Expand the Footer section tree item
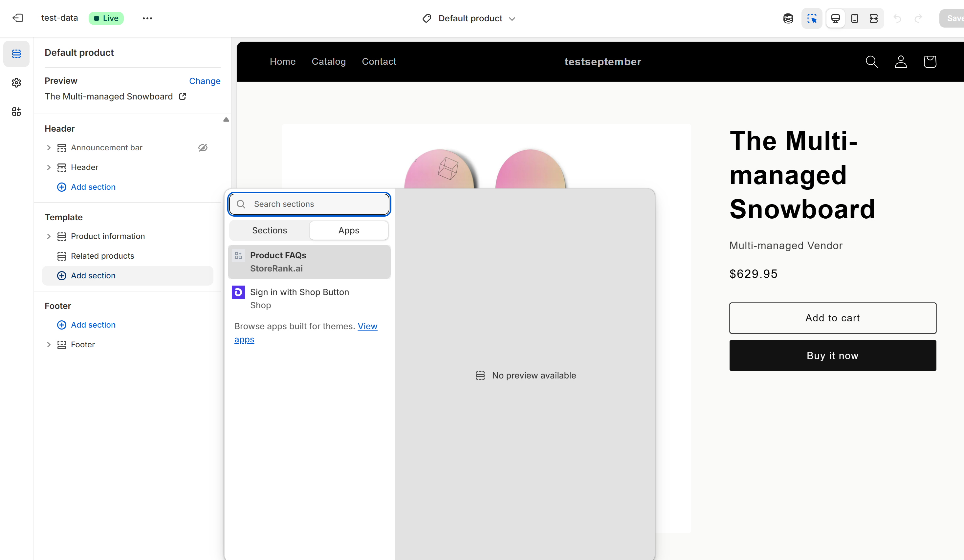The height and width of the screenshot is (560, 964). click(x=49, y=345)
